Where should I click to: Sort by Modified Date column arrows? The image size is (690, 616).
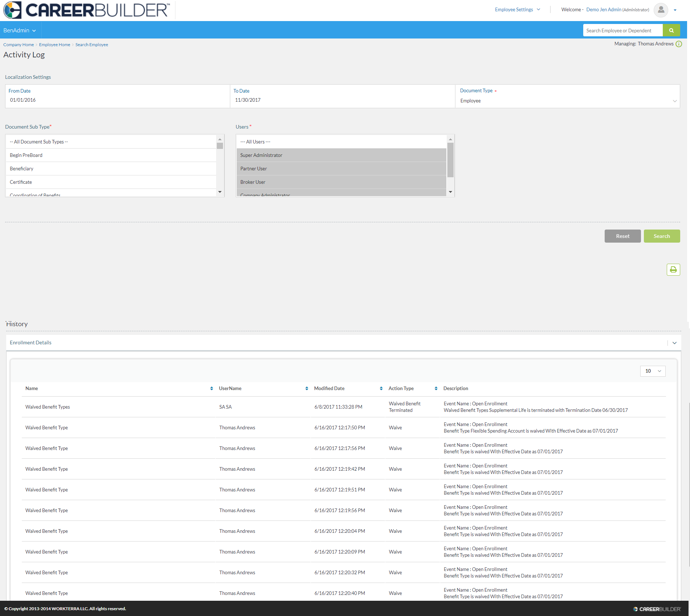(x=381, y=389)
